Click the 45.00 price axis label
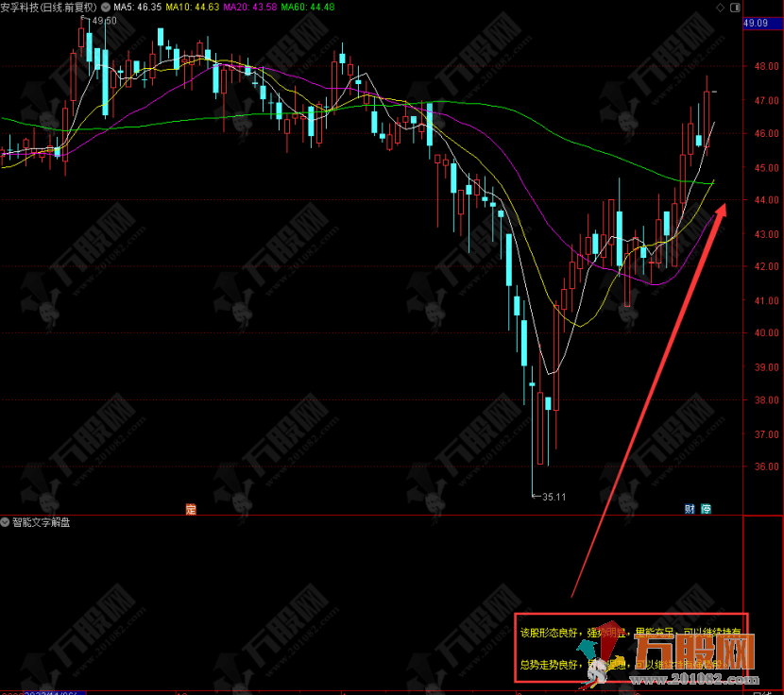Screen dimensions: 784x695 (x=767, y=168)
